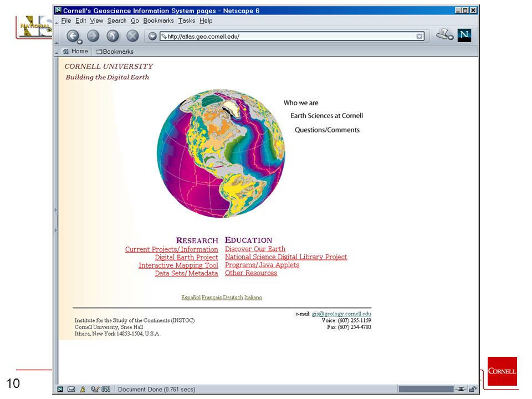Click the Who we are link
Viewport: 532px width, 399px height.
(301, 103)
